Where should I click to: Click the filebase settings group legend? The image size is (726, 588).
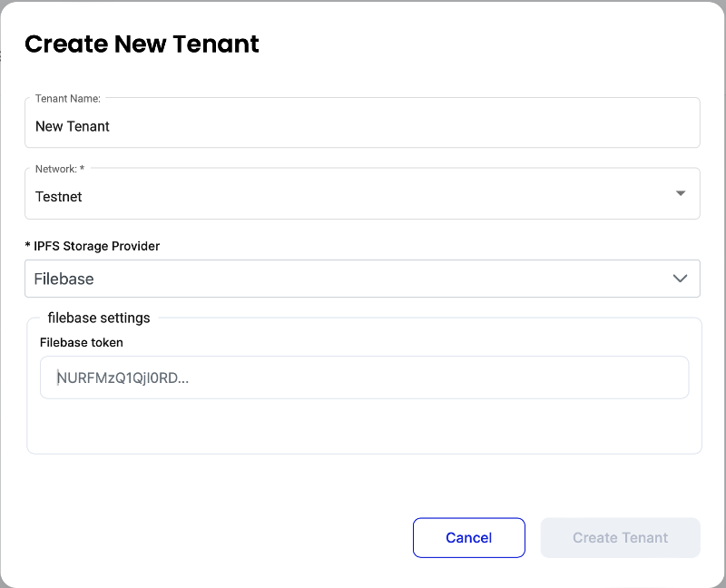pyautogui.click(x=99, y=318)
